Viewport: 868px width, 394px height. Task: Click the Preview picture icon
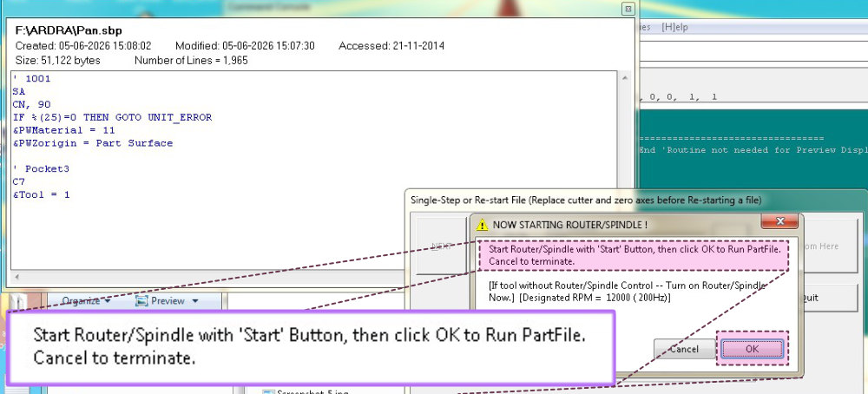(141, 301)
